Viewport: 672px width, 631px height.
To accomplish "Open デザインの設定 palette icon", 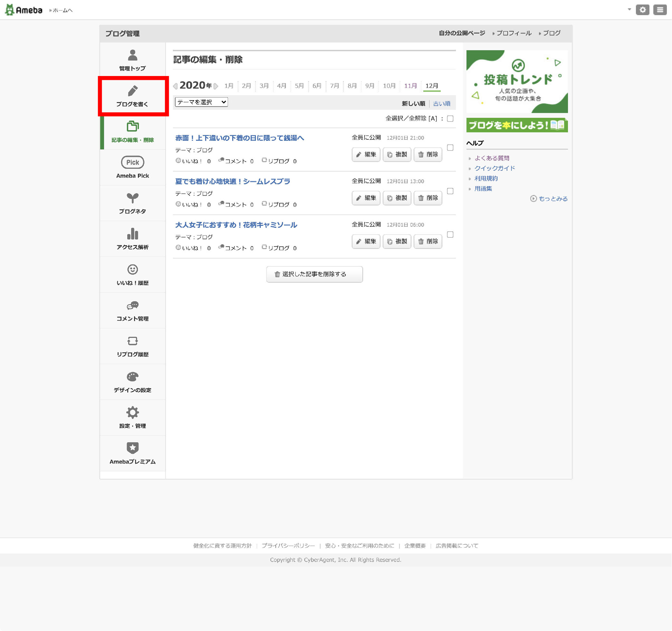I will tap(132, 377).
